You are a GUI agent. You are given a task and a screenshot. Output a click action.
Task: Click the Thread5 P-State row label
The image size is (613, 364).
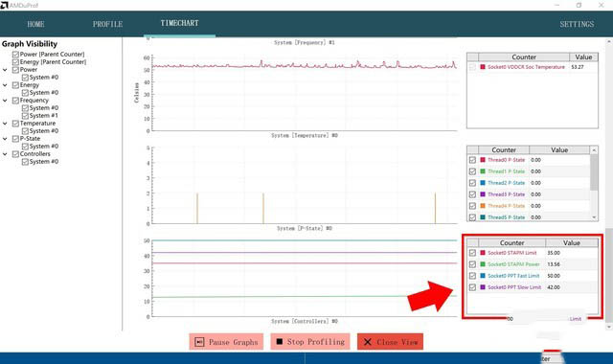tap(507, 217)
